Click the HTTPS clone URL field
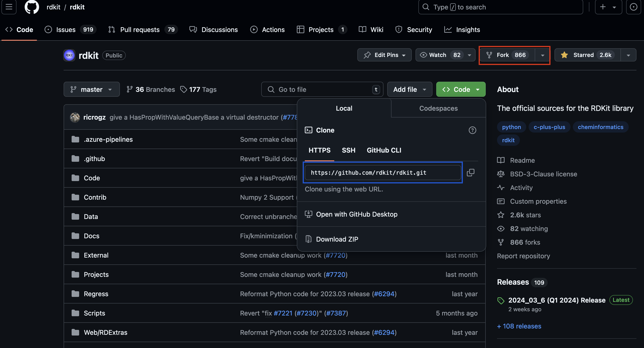The image size is (644, 348). tap(383, 173)
